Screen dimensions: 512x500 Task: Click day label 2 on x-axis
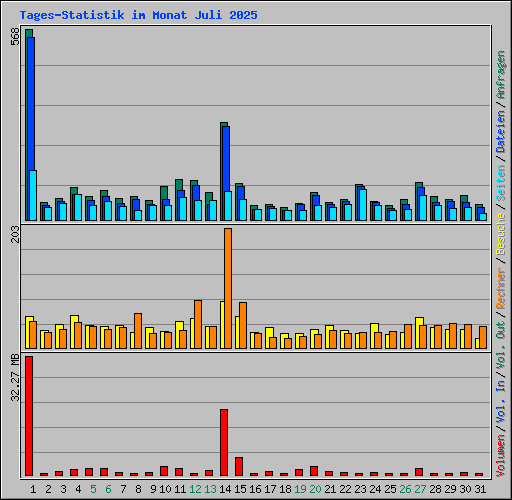[48, 489]
